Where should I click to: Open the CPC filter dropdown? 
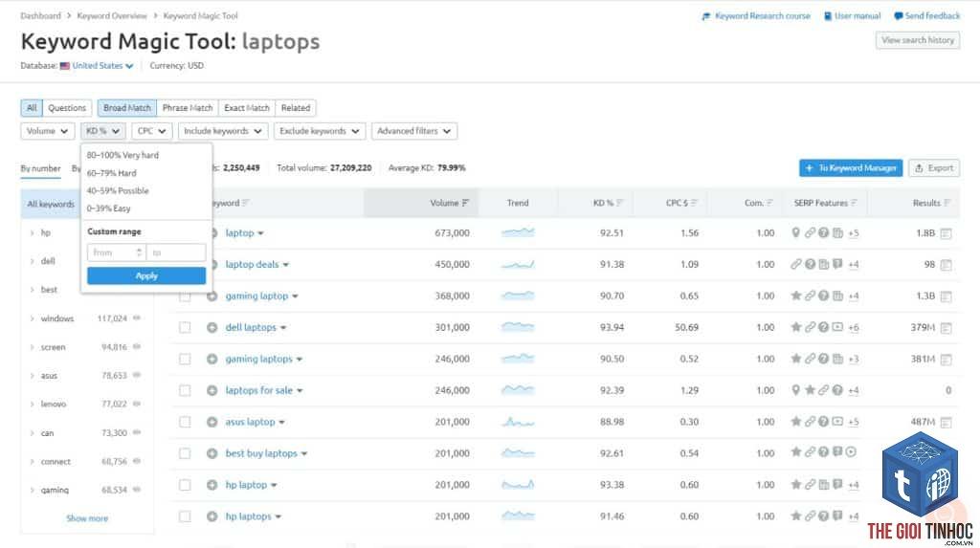tap(152, 131)
